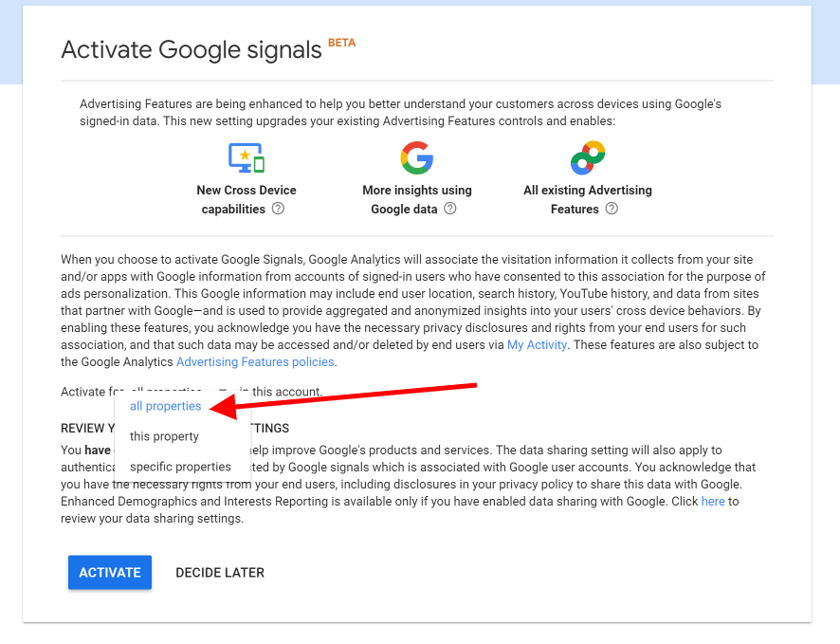The width and height of the screenshot is (840, 644).
Task: Click the New Cross Device capabilities icon
Action: click(x=247, y=158)
